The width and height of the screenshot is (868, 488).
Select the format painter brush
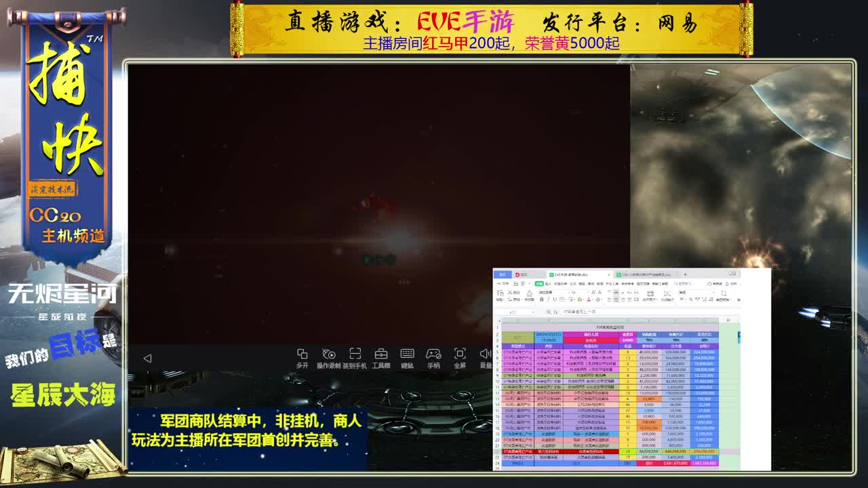[x=529, y=294]
